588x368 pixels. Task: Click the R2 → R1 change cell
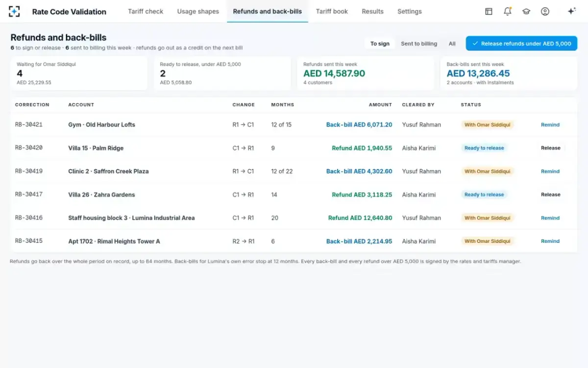[x=244, y=241]
